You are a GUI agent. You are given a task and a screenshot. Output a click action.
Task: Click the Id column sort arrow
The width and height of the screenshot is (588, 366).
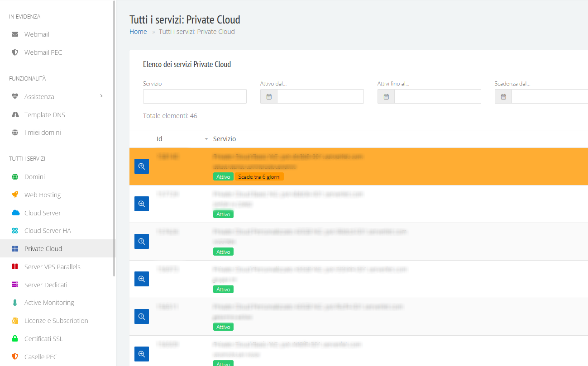(206, 139)
